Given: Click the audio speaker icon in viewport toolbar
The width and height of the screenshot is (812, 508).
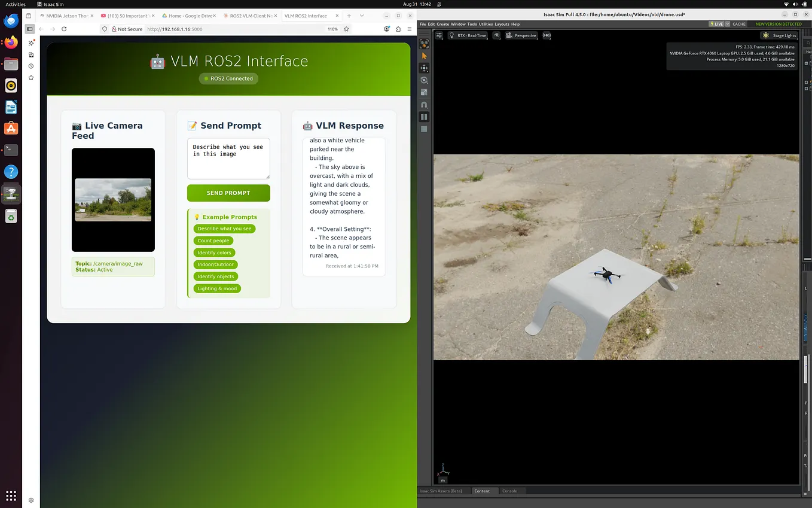Looking at the screenshot, I should [547, 35].
